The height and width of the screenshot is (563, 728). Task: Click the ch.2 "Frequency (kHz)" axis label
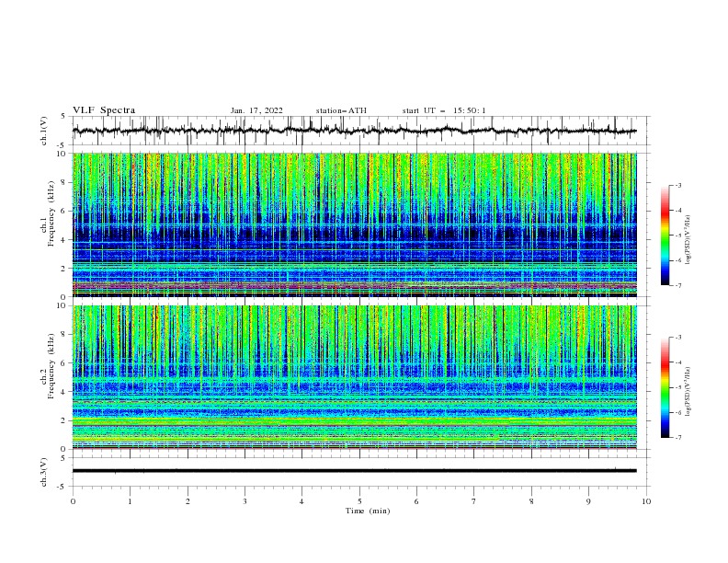[51, 366]
